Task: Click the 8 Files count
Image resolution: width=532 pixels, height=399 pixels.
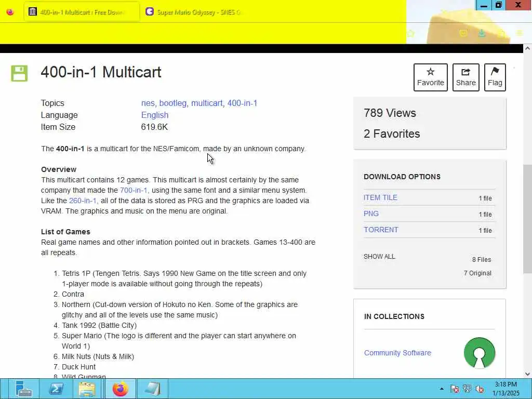Action: pos(482,260)
